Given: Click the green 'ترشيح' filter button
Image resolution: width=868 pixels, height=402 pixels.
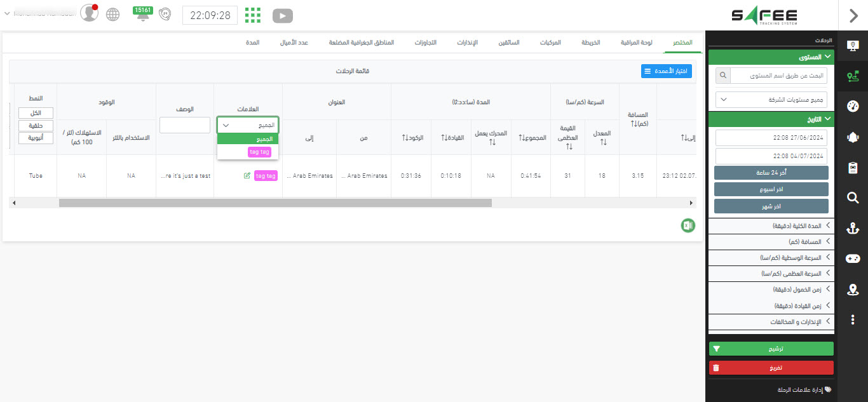Looking at the screenshot, I should (771, 349).
